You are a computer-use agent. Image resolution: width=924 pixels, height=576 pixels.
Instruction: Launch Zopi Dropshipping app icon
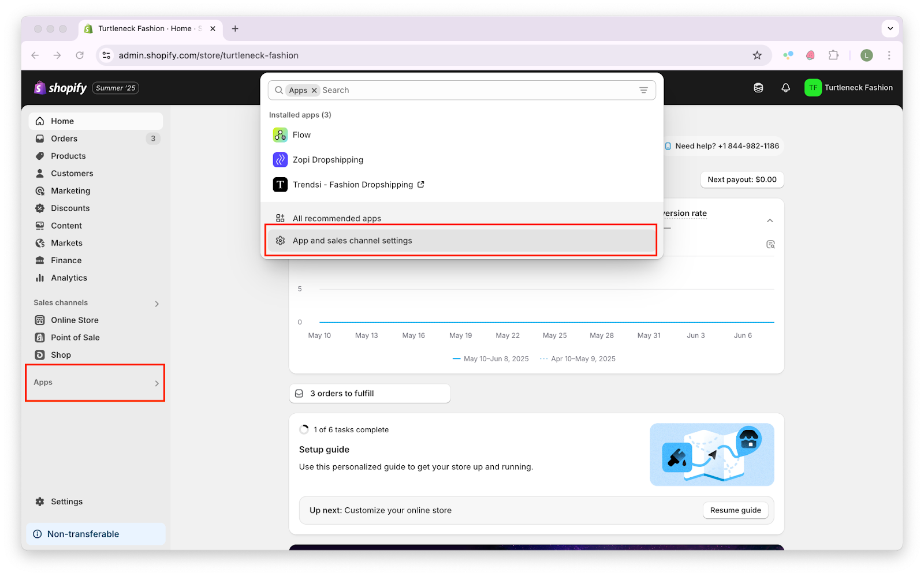coord(280,160)
